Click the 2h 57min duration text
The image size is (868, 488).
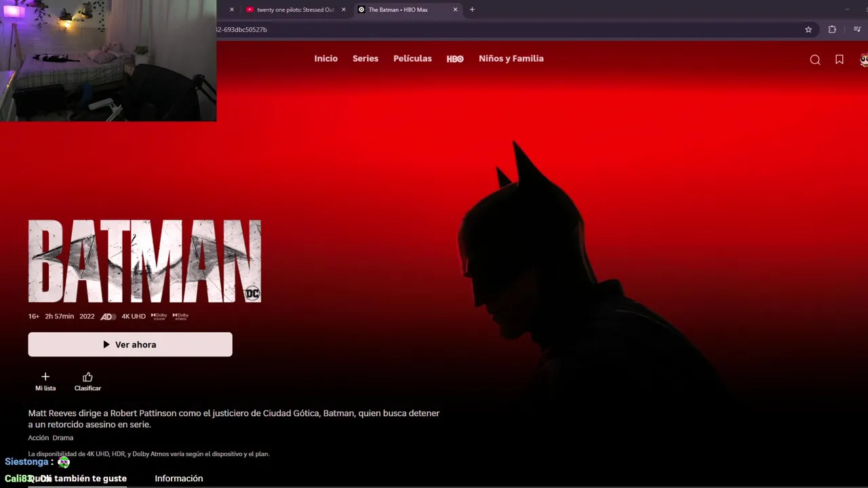(60, 317)
